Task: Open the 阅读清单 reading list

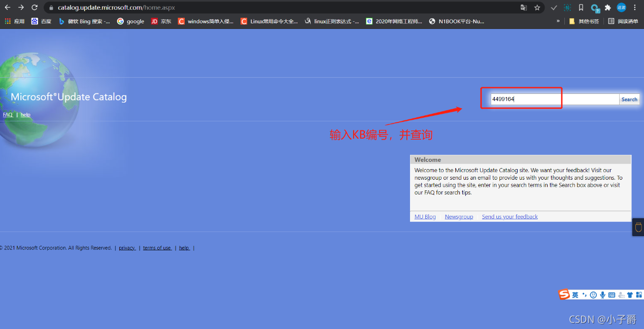Action: click(623, 21)
